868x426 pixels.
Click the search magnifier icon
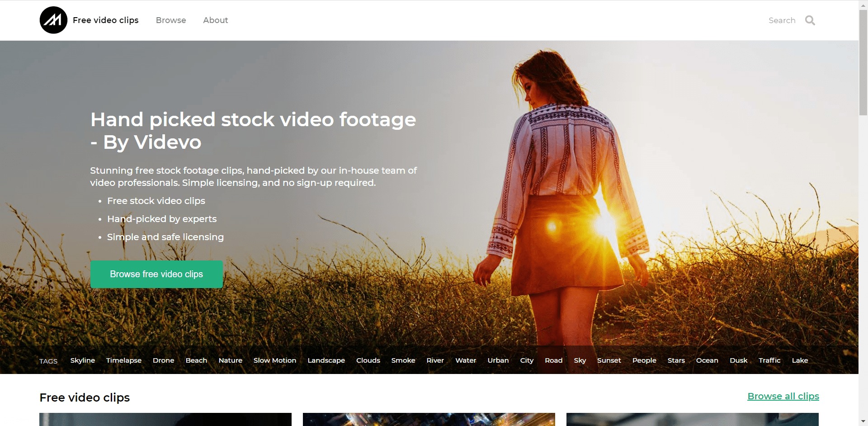tap(810, 20)
